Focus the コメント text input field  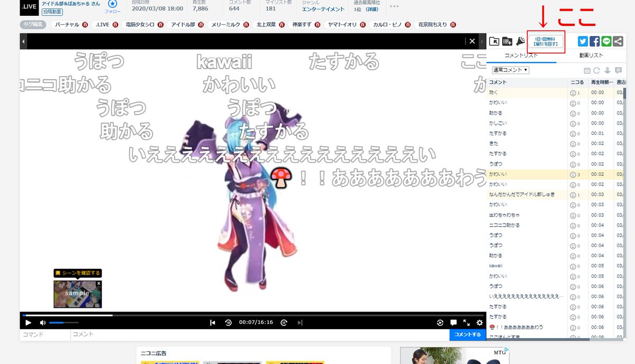260,334
